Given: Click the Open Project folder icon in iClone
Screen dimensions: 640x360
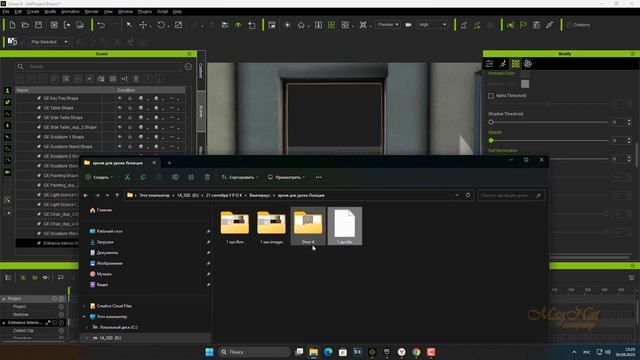Looking at the screenshot, I should 25,25.
